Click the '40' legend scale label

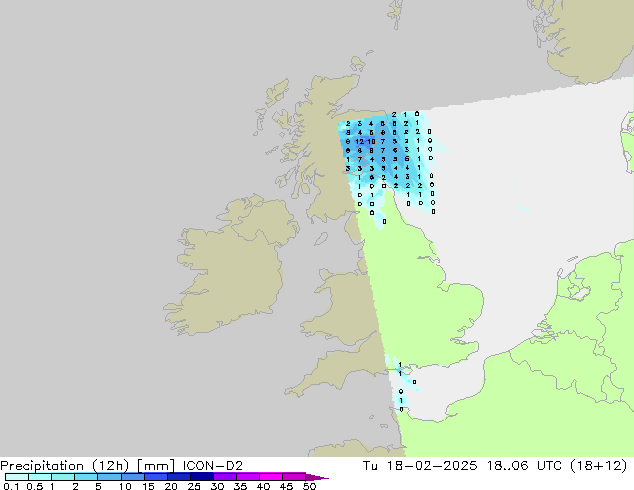click(263, 486)
